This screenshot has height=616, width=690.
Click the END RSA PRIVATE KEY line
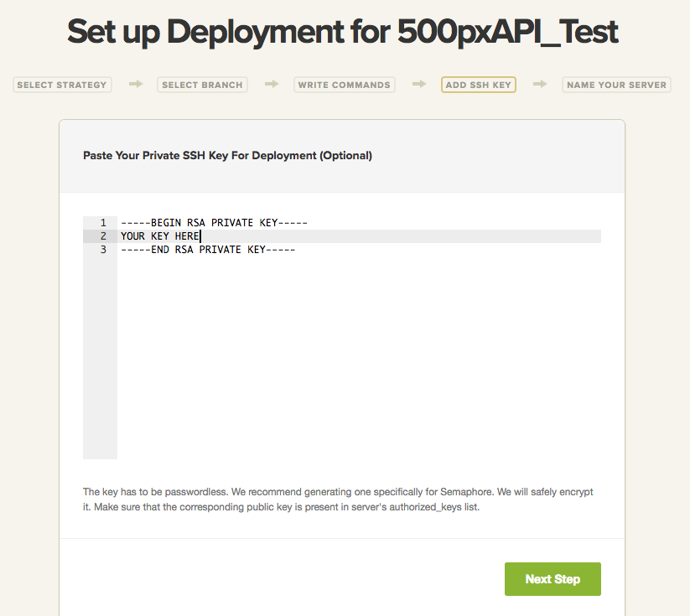[208, 250]
